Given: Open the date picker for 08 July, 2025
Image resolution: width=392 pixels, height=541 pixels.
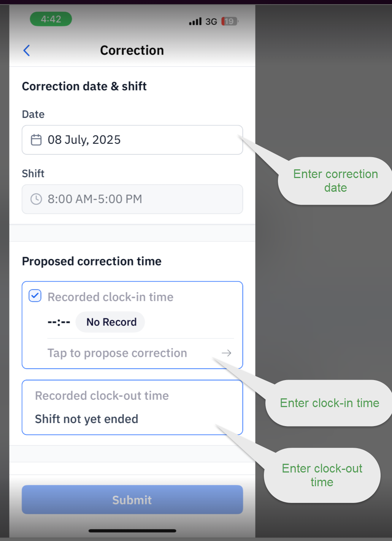Looking at the screenshot, I should click(132, 140).
